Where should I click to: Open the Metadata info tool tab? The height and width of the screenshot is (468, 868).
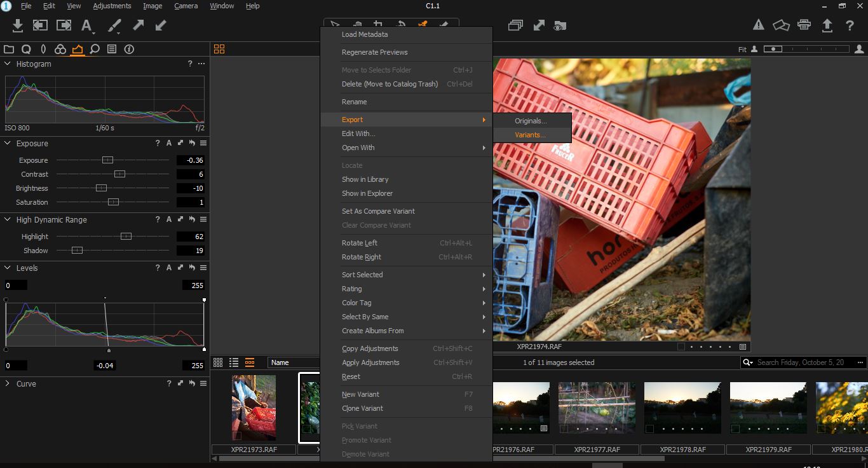(x=129, y=49)
